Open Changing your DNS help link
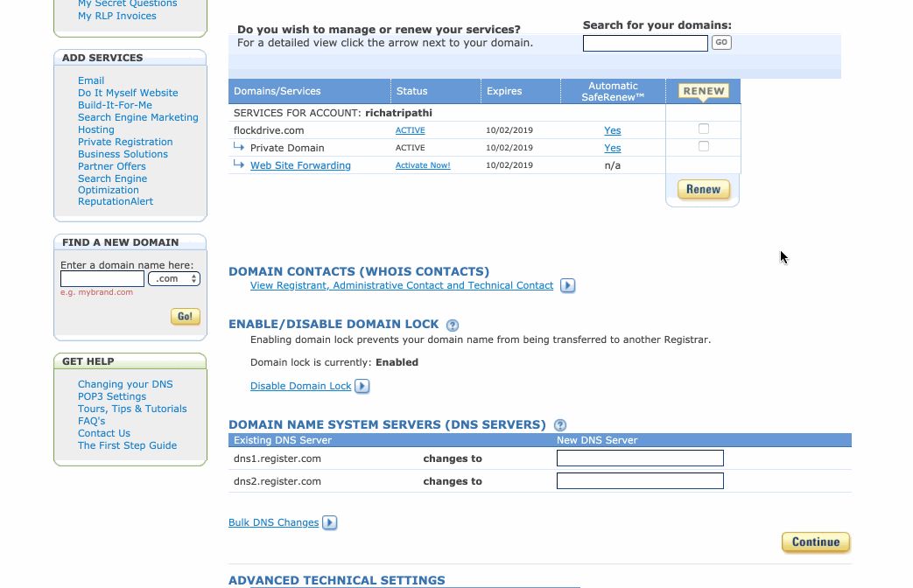 tap(125, 384)
